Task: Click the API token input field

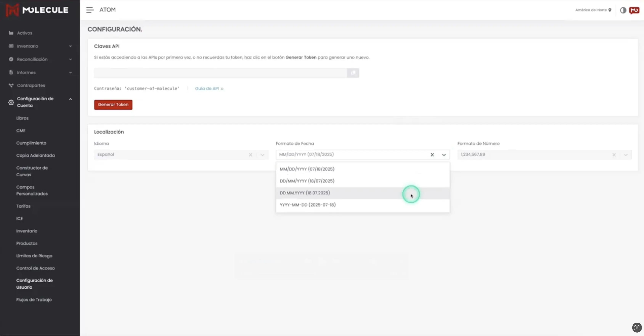Action: coord(220,73)
